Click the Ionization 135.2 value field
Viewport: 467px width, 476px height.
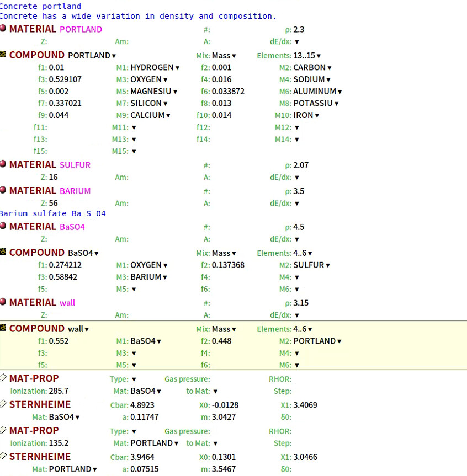tap(59, 443)
